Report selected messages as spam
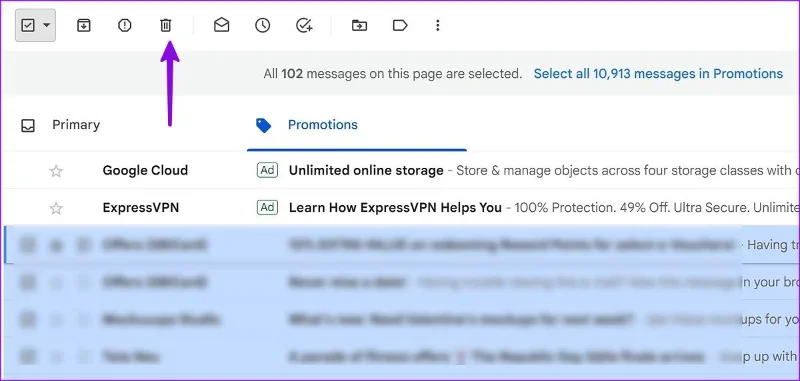This screenshot has height=381, width=800. pos(124,25)
